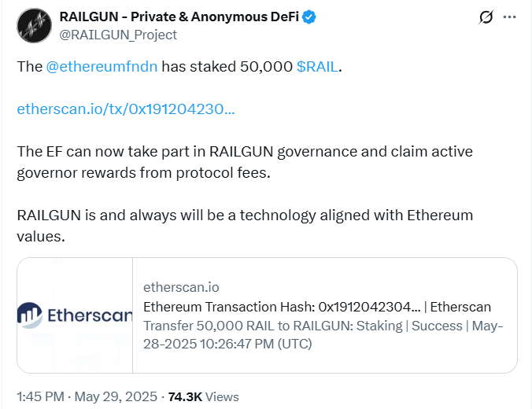The image size is (532, 409).
Task: Click the sentence about Ethereum values
Action: pyautogui.click(x=245, y=226)
